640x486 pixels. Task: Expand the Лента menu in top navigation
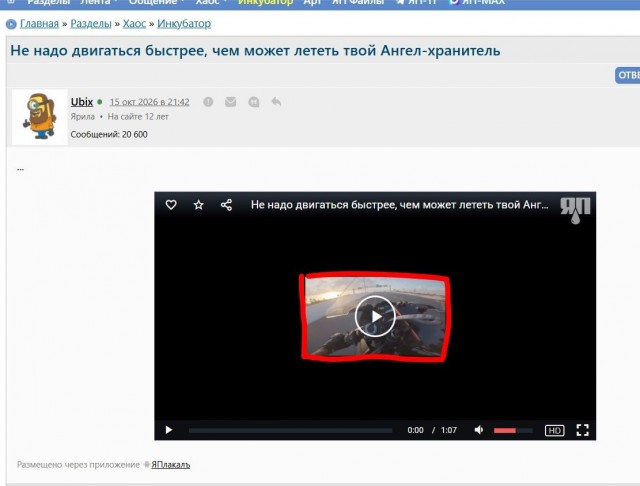click(98, 2)
